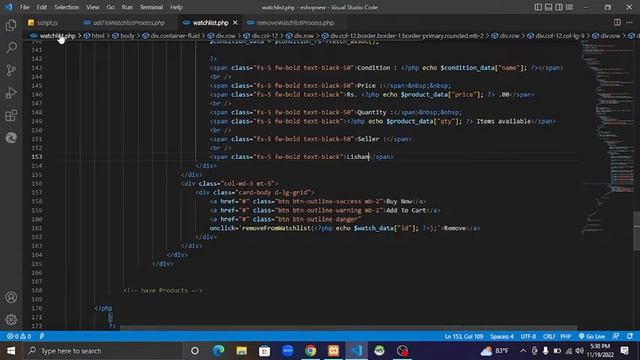Open Customize Layout icon in title bar
The width and height of the screenshot is (640, 360).
tap(569, 7)
